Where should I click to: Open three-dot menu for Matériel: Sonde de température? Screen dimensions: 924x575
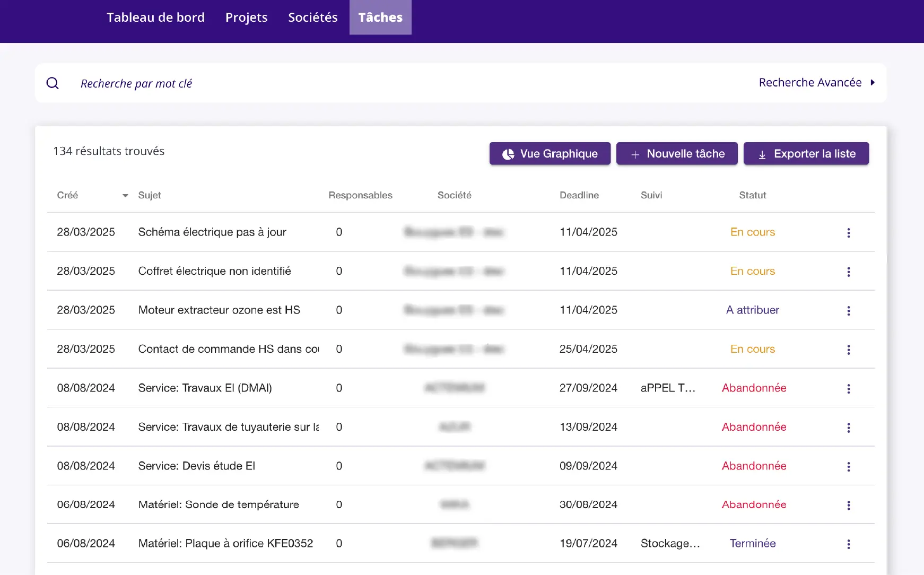click(848, 506)
